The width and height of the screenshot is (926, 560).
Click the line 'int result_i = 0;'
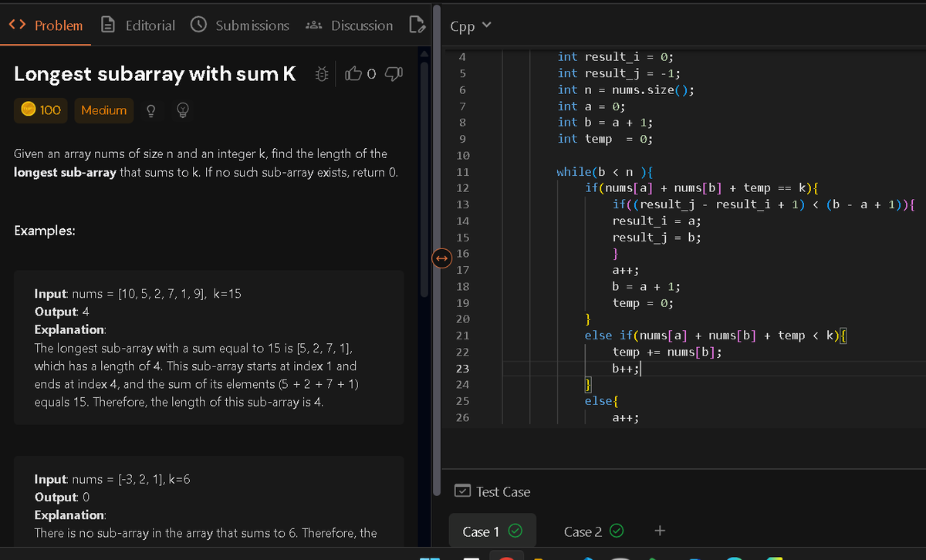coord(616,56)
